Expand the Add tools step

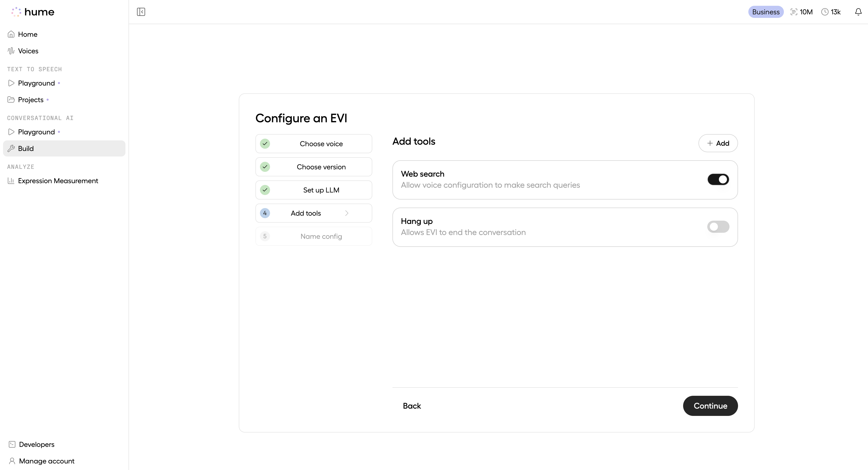click(313, 213)
